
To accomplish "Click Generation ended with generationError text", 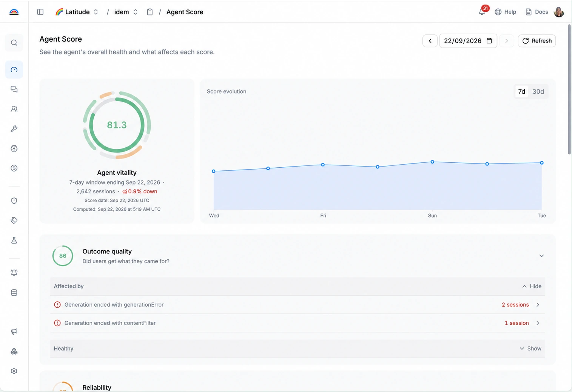I will coord(114,305).
